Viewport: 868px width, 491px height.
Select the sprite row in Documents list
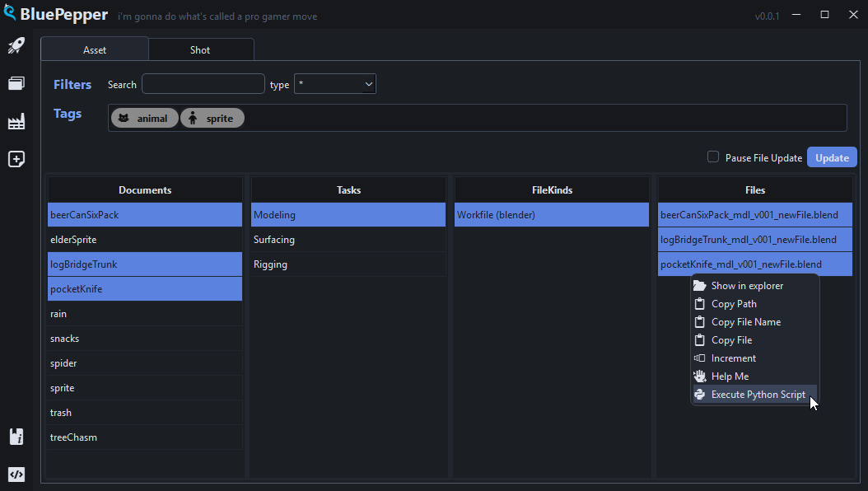coord(145,388)
